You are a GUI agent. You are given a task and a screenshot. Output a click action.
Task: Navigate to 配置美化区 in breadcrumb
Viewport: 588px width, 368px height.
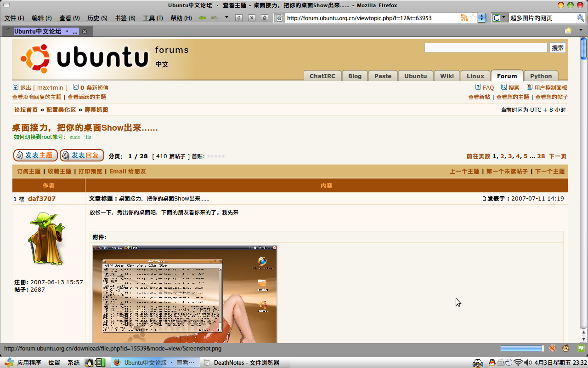point(61,110)
